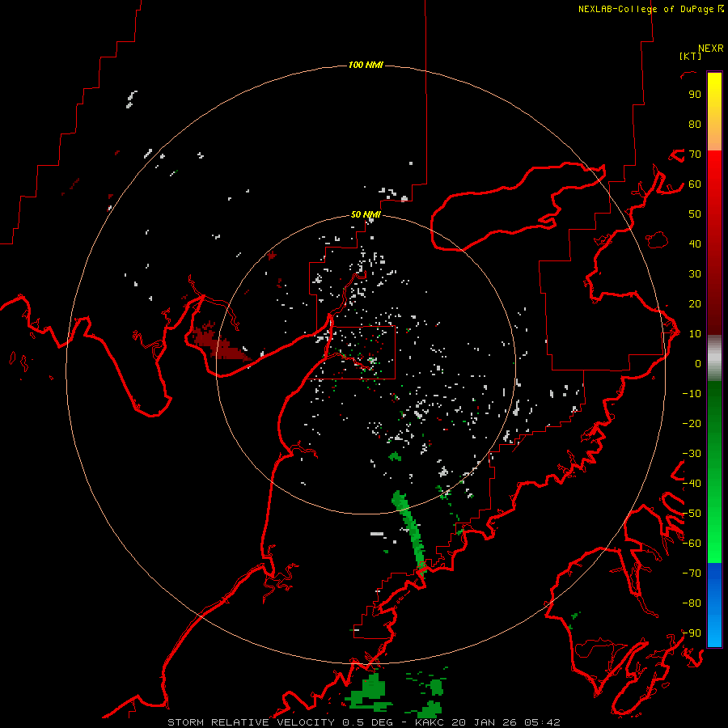The image size is (728, 728).
Task: Click the 10 value on the velocity scale
Action: pyautogui.click(x=695, y=334)
